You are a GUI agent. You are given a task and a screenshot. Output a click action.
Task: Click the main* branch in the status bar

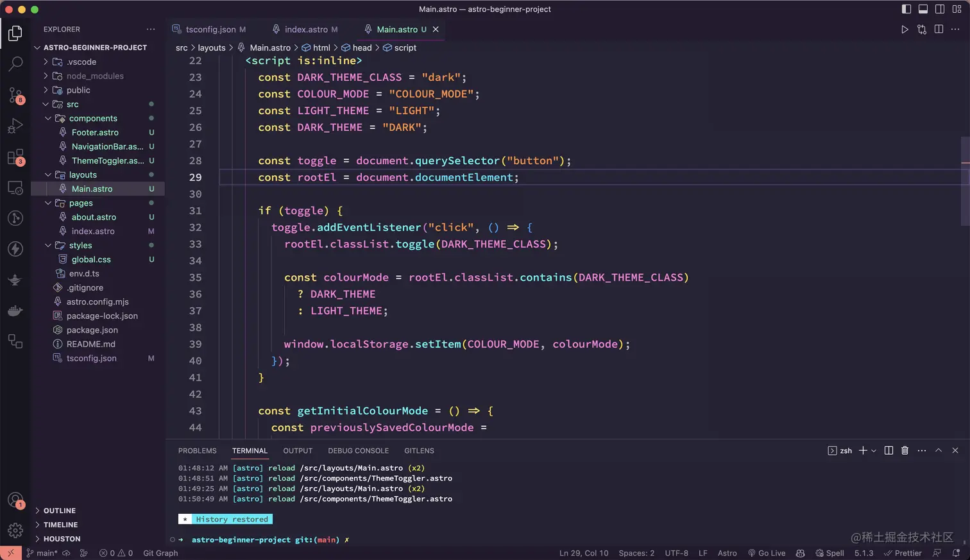tap(42, 553)
